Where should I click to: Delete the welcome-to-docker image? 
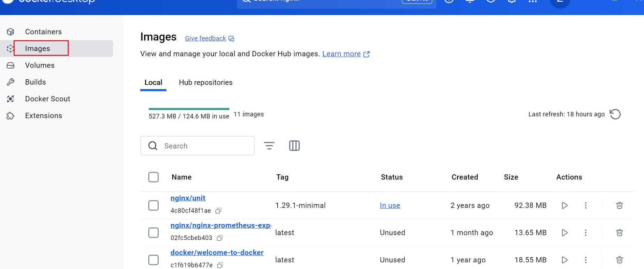point(620,260)
